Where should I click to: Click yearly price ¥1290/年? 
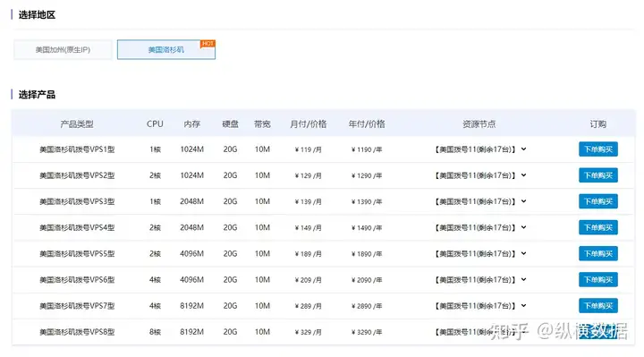[x=367, y=176]
